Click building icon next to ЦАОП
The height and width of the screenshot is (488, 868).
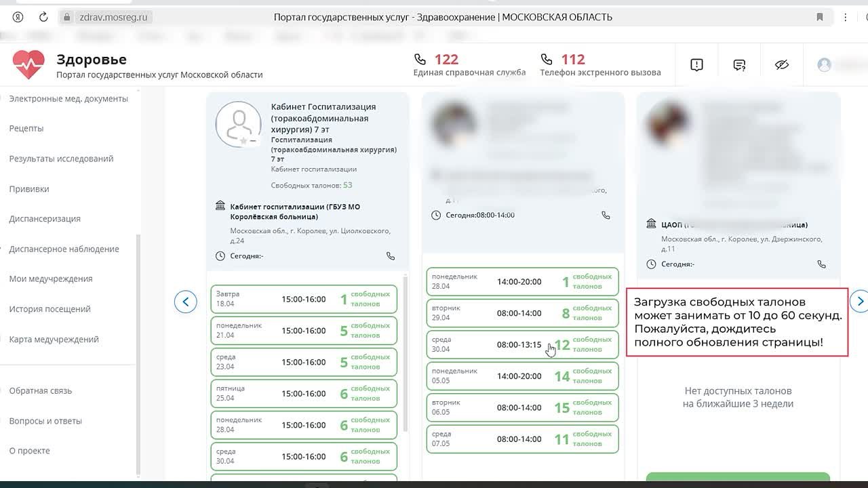[651, 224]
